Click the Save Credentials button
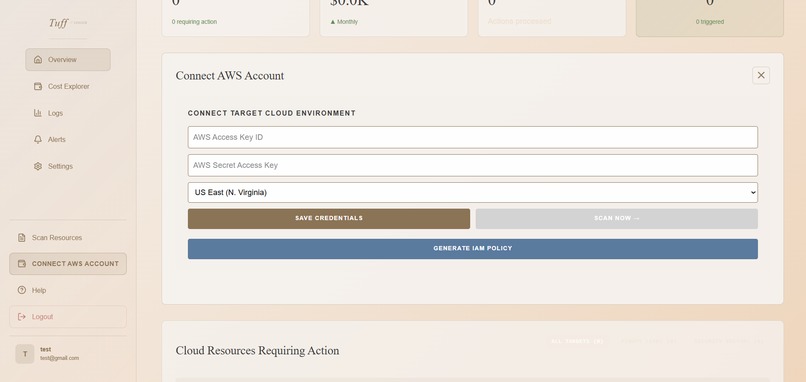Screen dimensions: 806x382 [x=329, y=219]
